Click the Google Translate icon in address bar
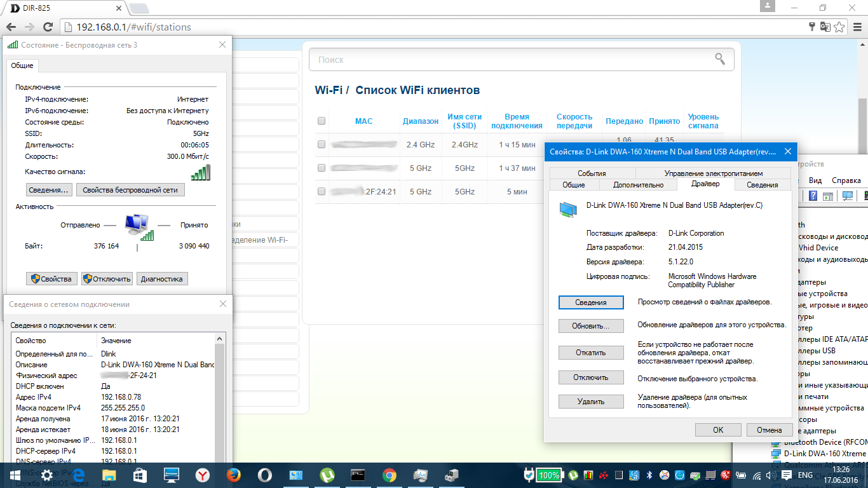The height and width of the screenshot is (488, 868). [825, 27]
